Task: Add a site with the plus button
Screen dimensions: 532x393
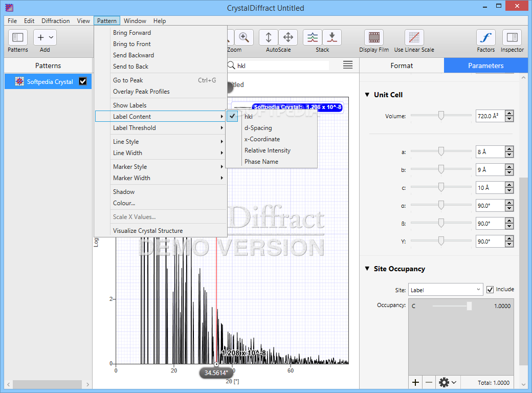Action: point(415,382)
